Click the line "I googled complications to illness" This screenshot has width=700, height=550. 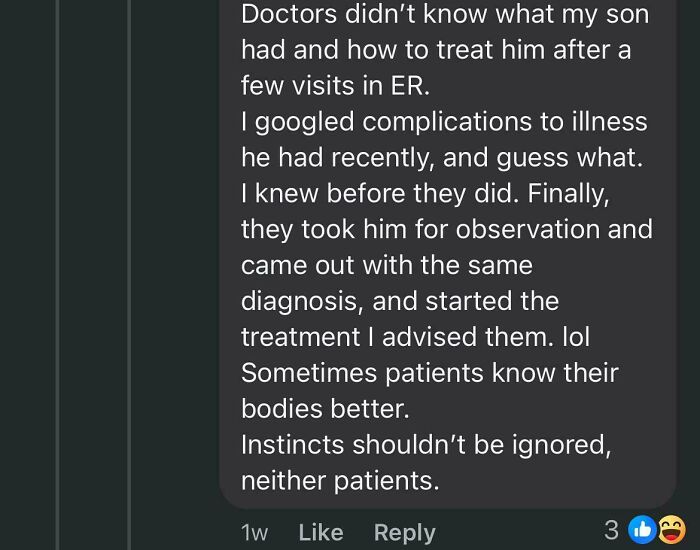click(x=444, y=122)
